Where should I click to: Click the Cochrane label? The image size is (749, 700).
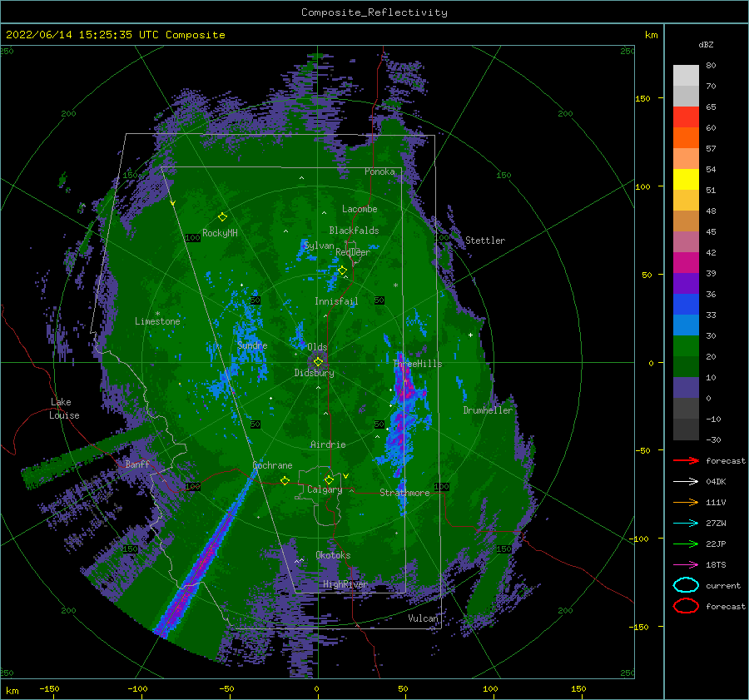pos(272,465)
